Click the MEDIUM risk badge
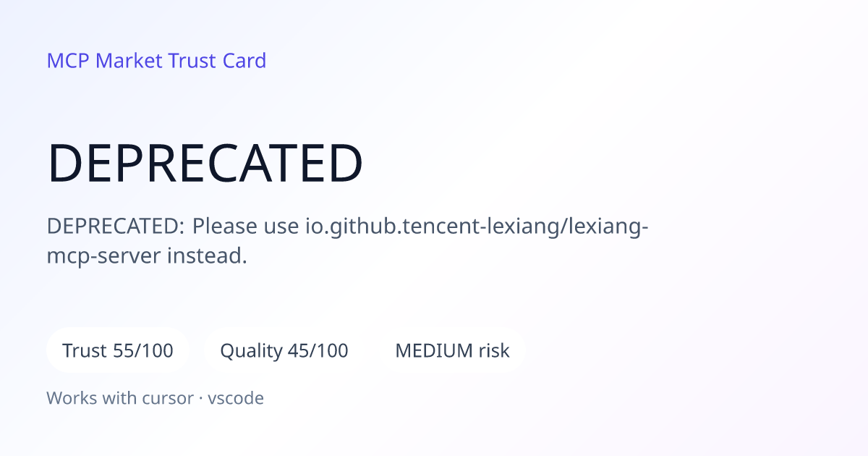Screen dimensions: 868x456 click(x=452, y=351)
